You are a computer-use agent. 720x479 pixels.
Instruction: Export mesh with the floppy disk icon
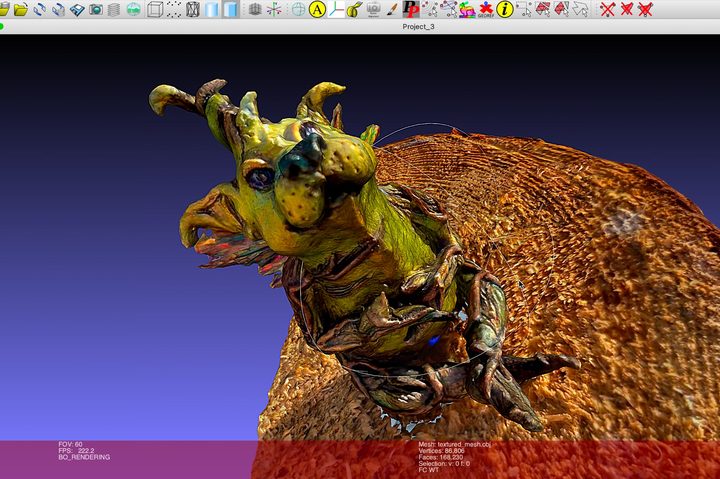(77, 9)
